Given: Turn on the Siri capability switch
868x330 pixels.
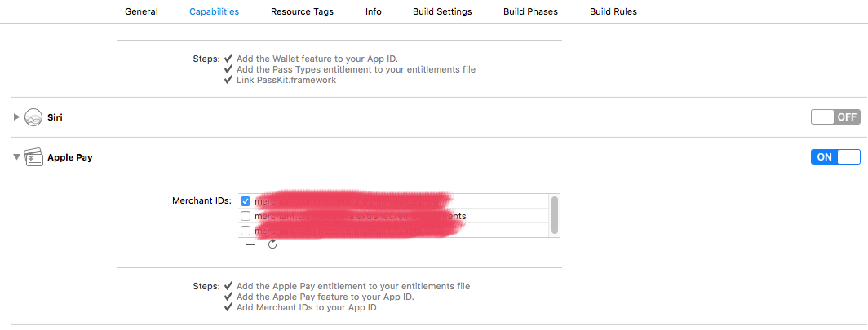Looking at the screenshot, I should click(x=835, y=117).
